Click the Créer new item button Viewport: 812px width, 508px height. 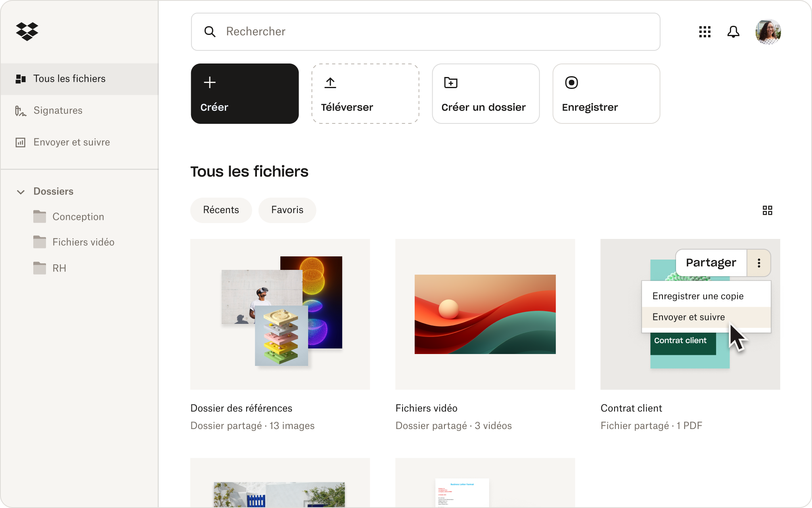245,93
